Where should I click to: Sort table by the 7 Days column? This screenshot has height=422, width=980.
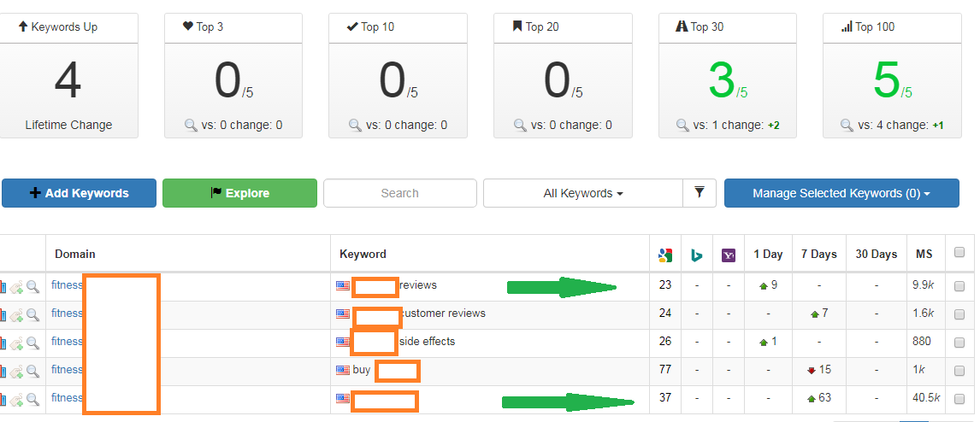(x=818, y=254)
